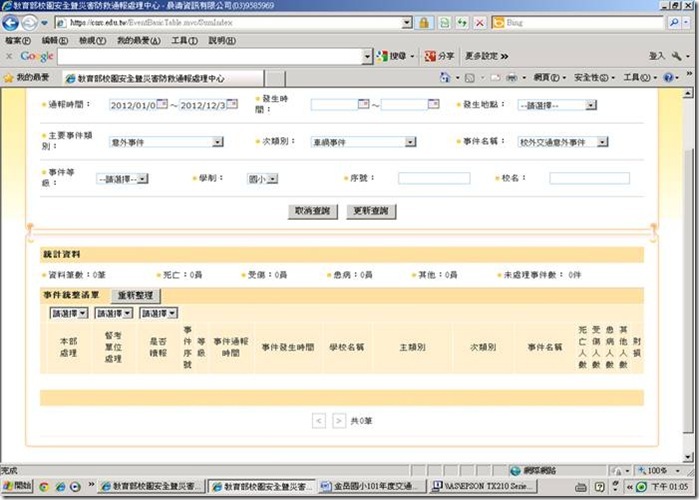The height and width of the screenshot is (500, 699).
Task: Open calendar icon for report start date
Action: pyautogui.click(x=162, y=104)
